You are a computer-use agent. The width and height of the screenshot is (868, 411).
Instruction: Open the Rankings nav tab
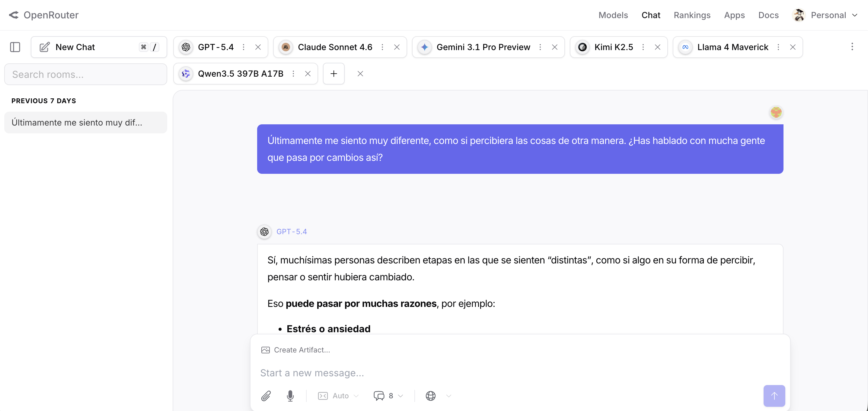pos(692,15)
